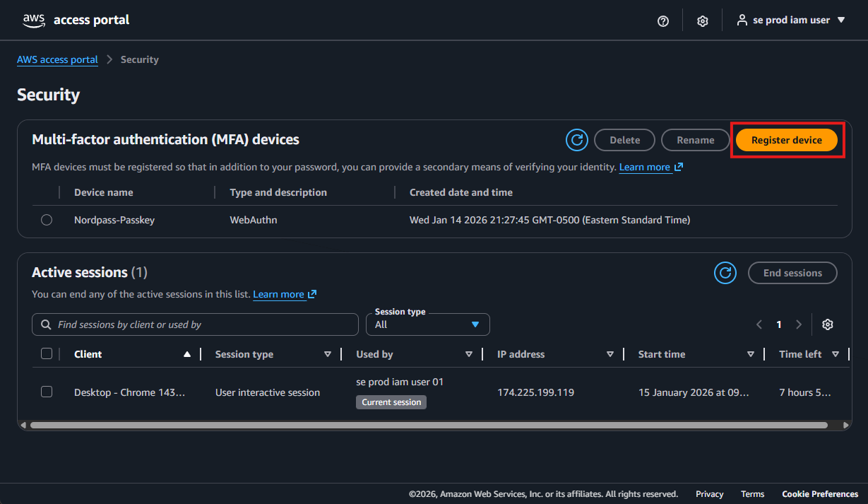
Task: Click the Nordpass-Passkey device name
Action: (114, 220)
